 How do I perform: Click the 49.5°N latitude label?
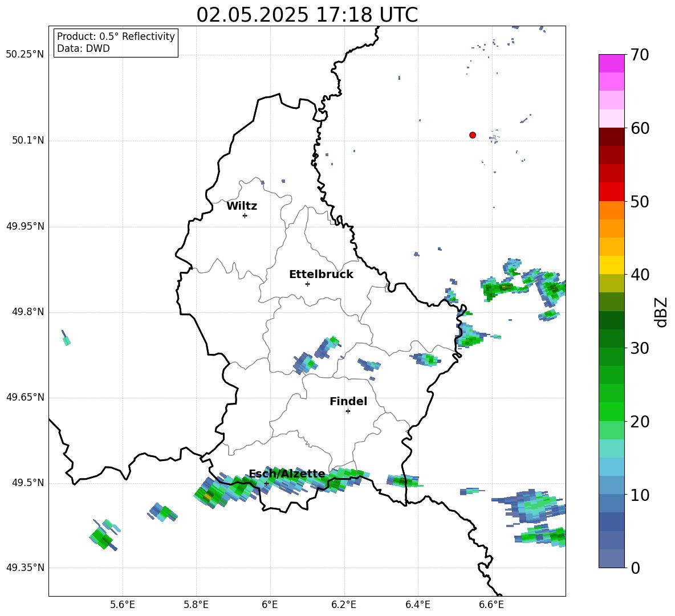pos(29,483)
